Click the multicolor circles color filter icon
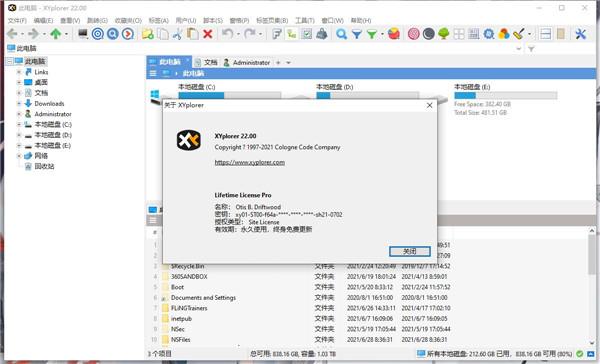This screenshot has width=600, height=364. (504, 34)
